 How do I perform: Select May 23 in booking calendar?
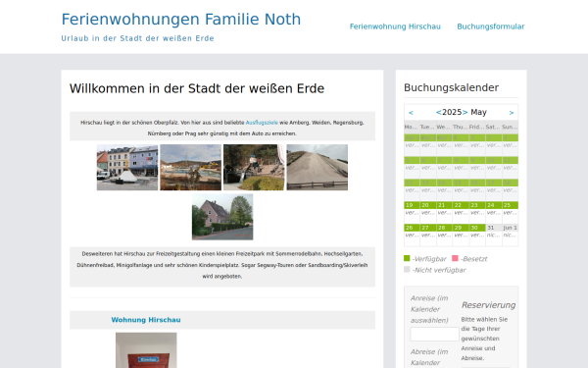(x=477, y=213)
